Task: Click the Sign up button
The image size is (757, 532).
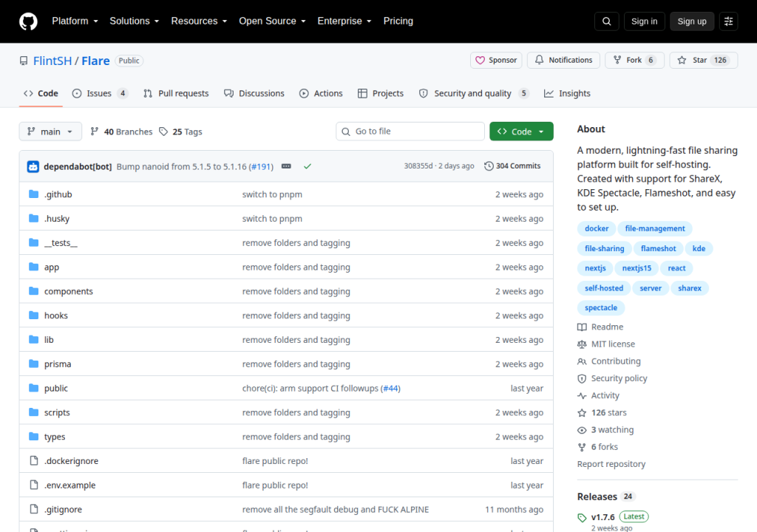Action: [691, 21]
